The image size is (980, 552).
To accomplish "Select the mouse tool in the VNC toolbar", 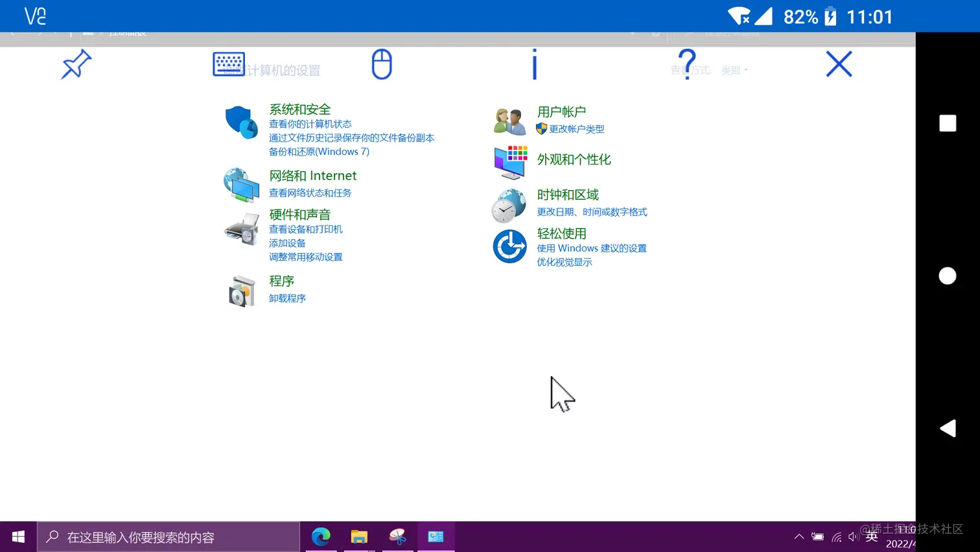I will 382,64.
